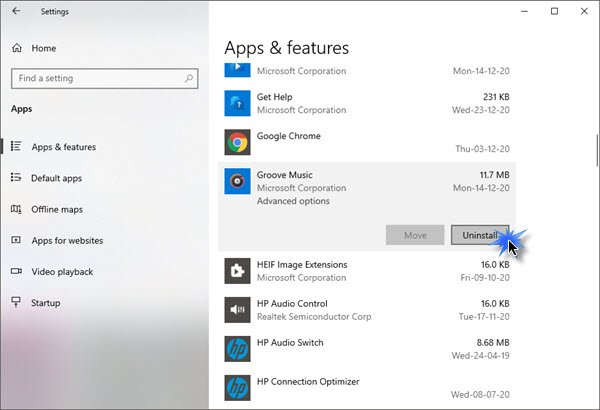This screenshot has height=410, width=600.
Task: Open the Home icon in sidebar
Action: [x=17, y=48]
